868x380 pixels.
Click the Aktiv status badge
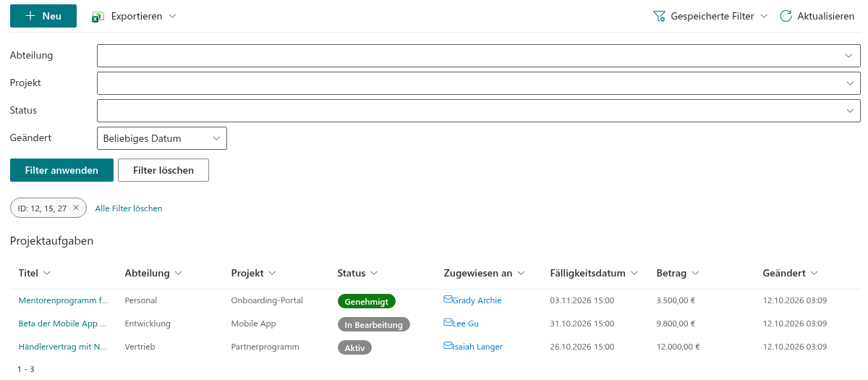tap(354, 347)
